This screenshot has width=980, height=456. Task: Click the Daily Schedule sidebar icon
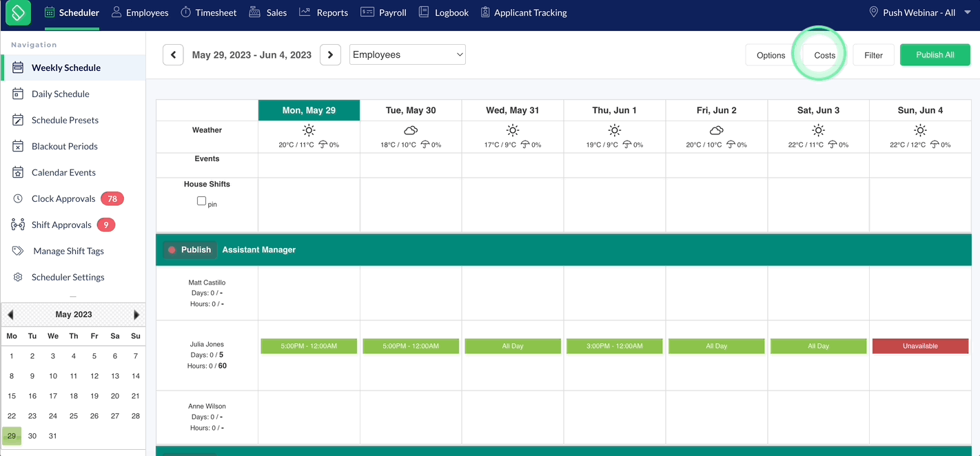18,94
